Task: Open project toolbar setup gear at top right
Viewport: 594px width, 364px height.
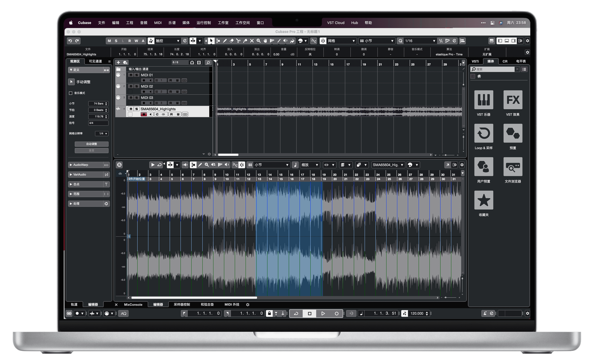Action: click(527, 41)
